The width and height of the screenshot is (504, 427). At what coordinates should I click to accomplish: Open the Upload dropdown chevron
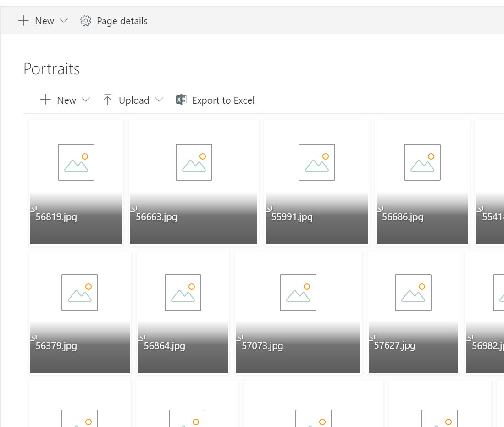[x=160, y=100]
